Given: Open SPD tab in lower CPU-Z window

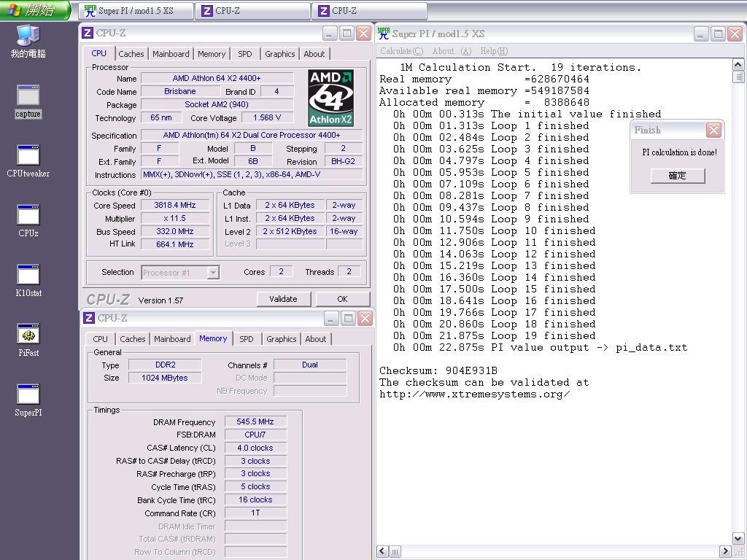Looking at the screenshot, I should [247, 339].
